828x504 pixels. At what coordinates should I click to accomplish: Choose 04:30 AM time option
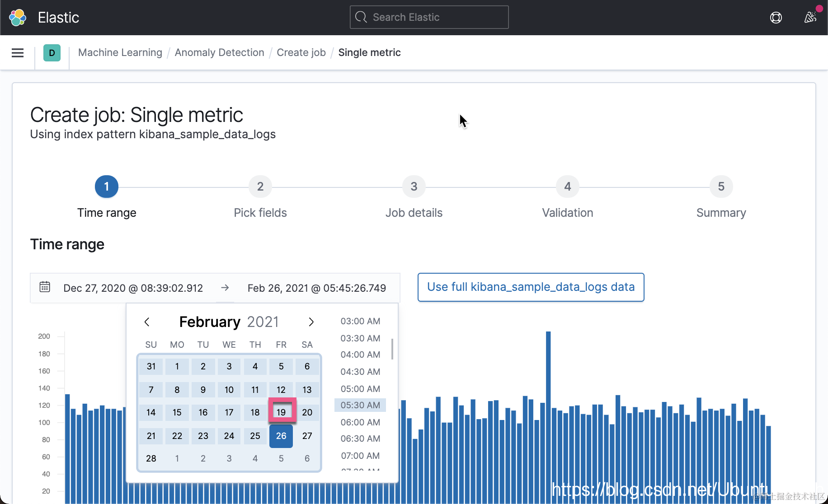click(360, 372)
